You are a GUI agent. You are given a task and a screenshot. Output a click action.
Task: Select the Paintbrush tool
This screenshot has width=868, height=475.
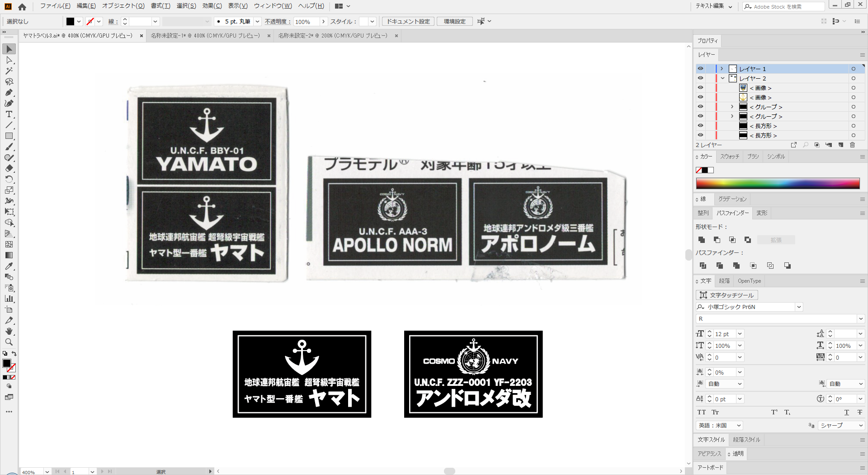9,147
